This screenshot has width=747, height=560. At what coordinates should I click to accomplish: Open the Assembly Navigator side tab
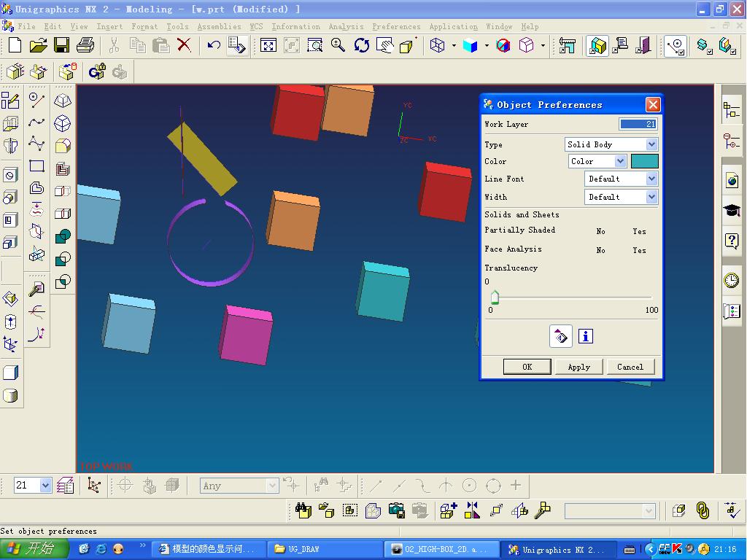click(731, 109)
